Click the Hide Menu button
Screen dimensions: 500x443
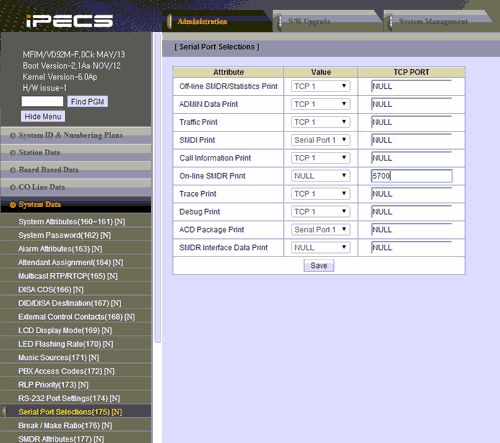[x=43, y=116]
